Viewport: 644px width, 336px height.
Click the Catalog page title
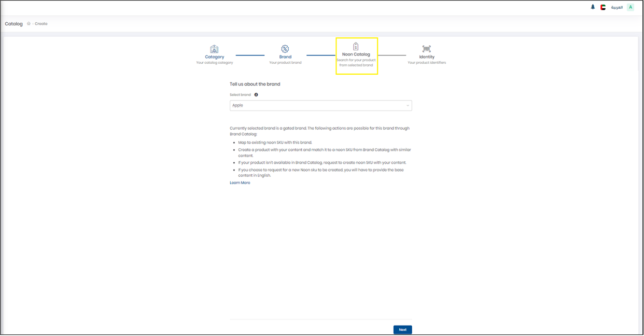[14, 24]
